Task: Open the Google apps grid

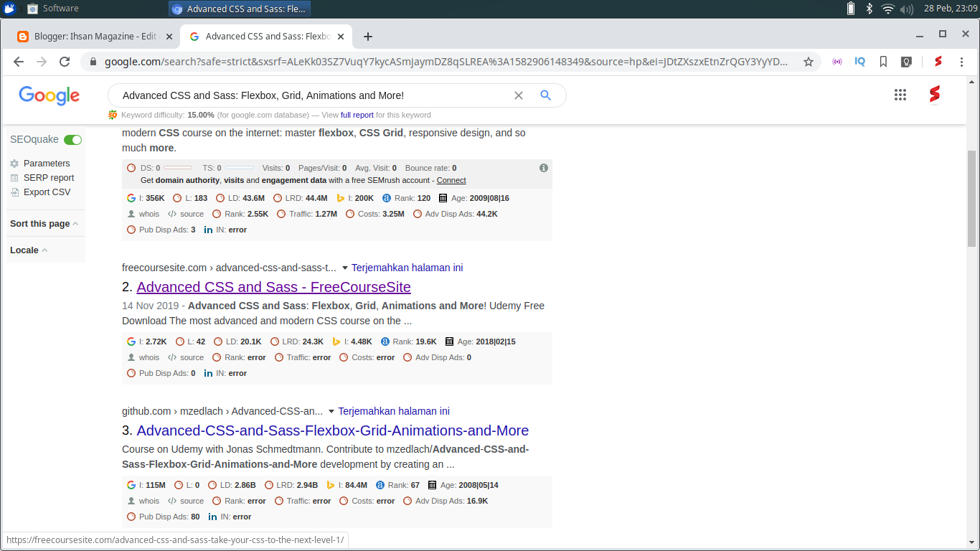Action: tap(900, 95)
